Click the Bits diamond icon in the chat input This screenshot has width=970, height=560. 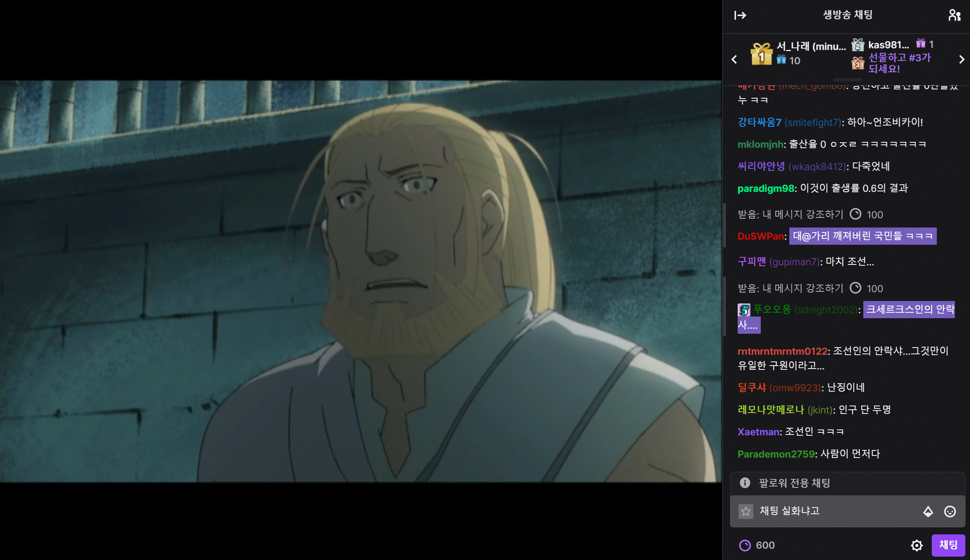928,511
